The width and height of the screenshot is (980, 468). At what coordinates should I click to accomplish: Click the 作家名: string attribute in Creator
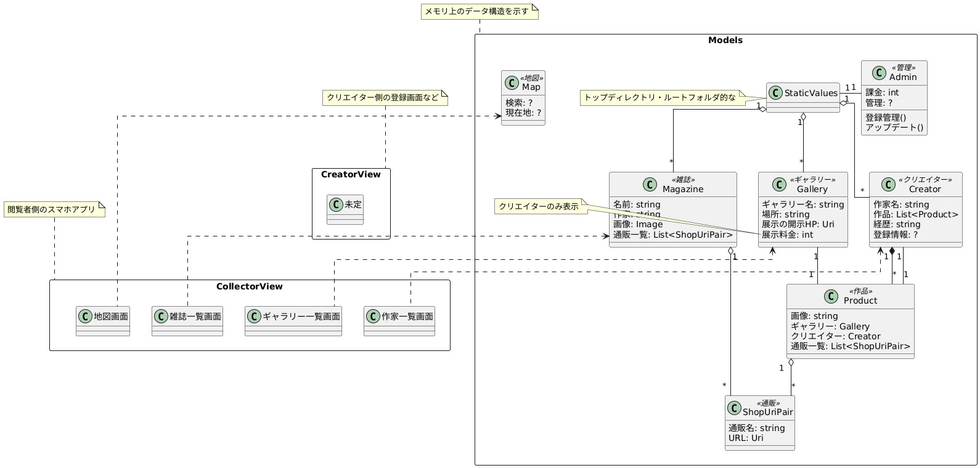click(x=901, y=204)
